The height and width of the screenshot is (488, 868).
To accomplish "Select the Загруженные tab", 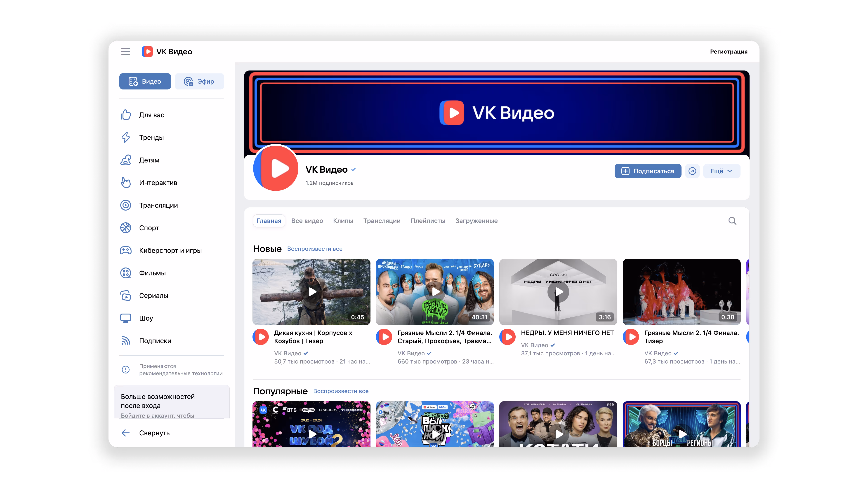I will 476,221.
